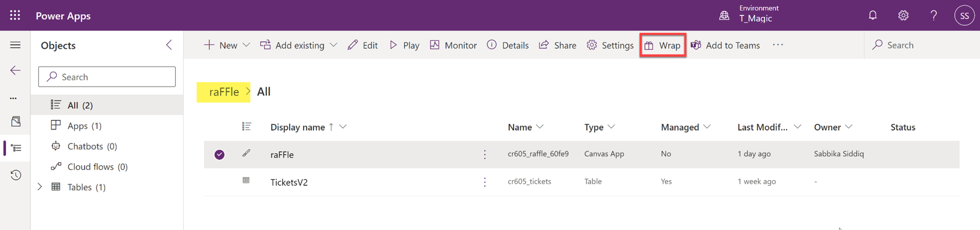This screenshot has width=980, height=230.
Task: Open more options for raFFle row
Action: 485,154
